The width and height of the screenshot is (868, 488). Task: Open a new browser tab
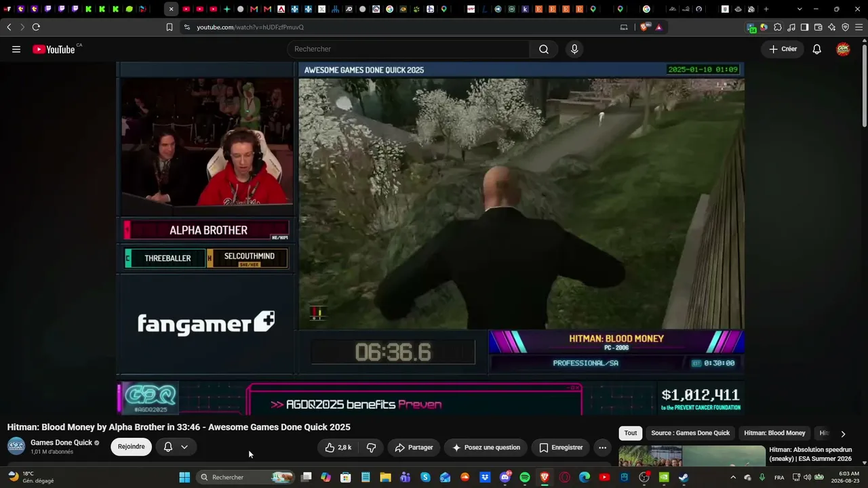click(x=766, y=9)
